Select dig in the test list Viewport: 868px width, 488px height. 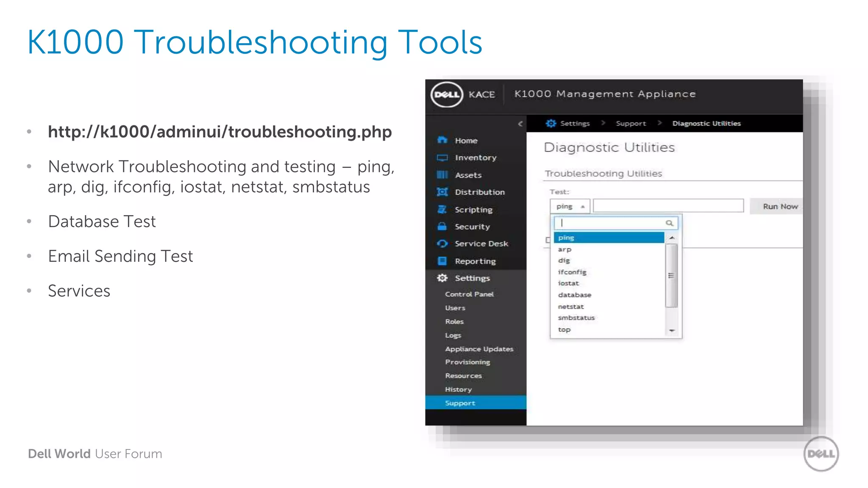pyautogui.click(x=609, y=261)
